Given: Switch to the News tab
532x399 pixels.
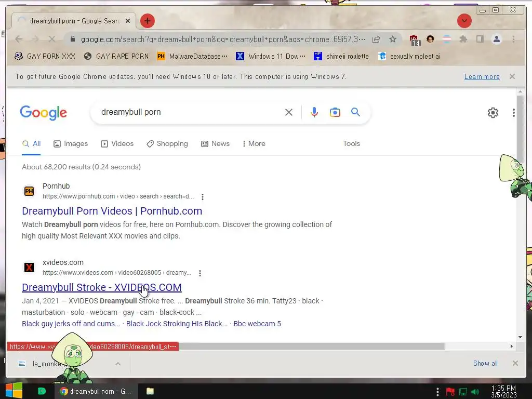Looking at the screenshot, I should coord(215,143).
